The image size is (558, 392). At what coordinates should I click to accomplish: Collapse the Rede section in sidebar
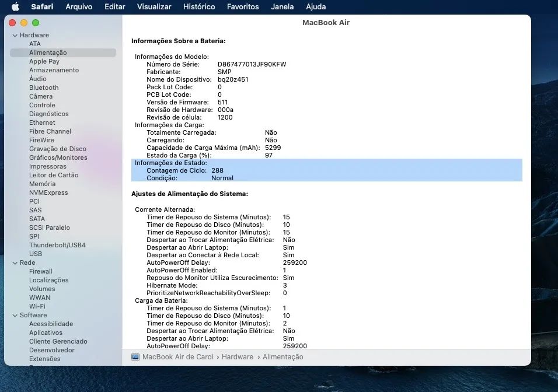(x=15, y=262)
